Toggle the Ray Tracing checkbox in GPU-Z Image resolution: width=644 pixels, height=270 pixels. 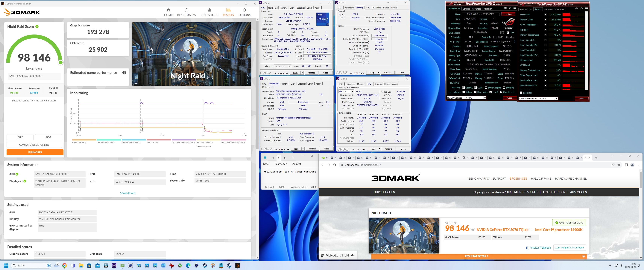click(x=475, y=92)
